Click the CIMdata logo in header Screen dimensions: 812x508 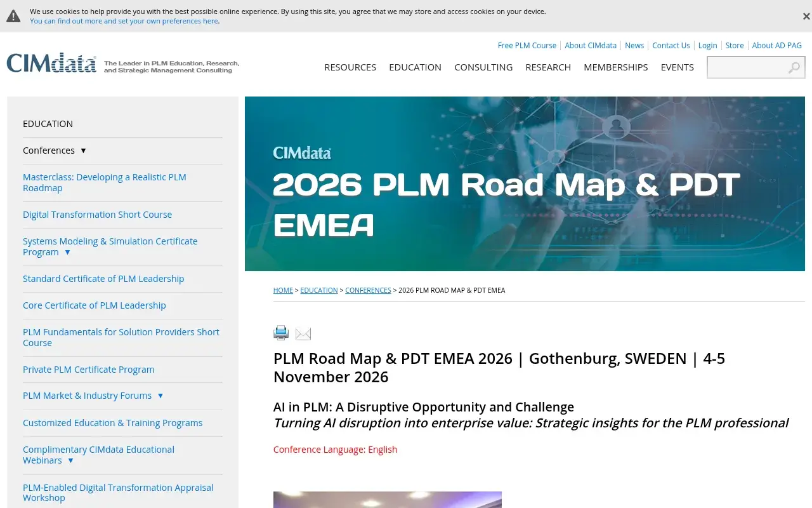pos(51,63)
